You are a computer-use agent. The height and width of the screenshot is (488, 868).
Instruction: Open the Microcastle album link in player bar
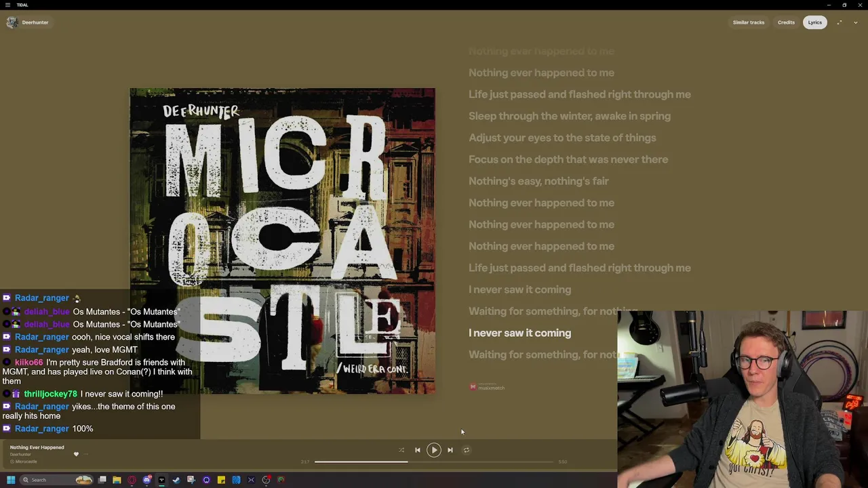tap(26, 462)
